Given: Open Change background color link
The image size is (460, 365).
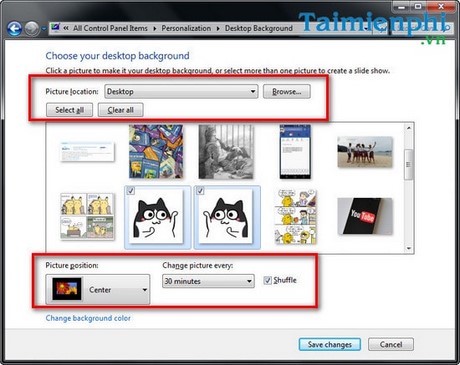Looking at the screenshot, I should pyautogui.click(x=88, y=318).
